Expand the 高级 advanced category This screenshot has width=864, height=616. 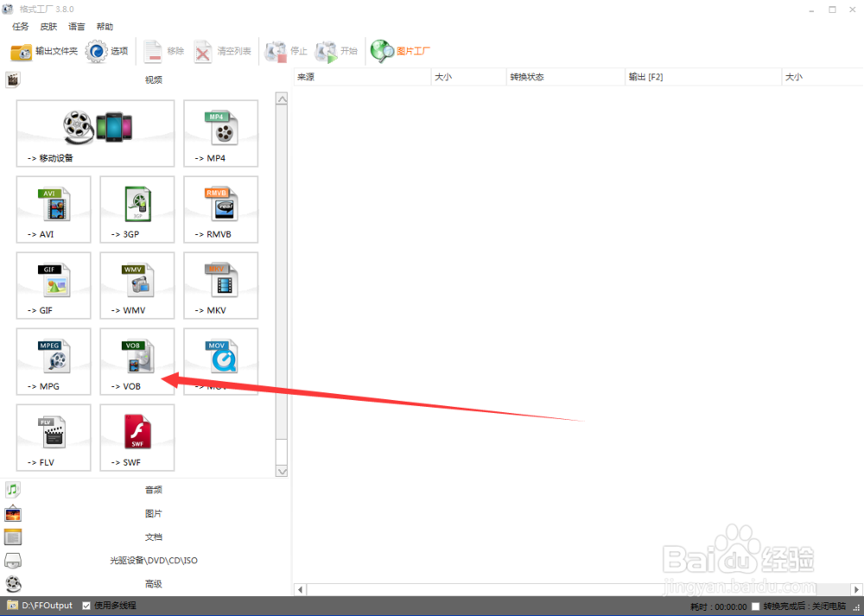click(x=145, y=583)
